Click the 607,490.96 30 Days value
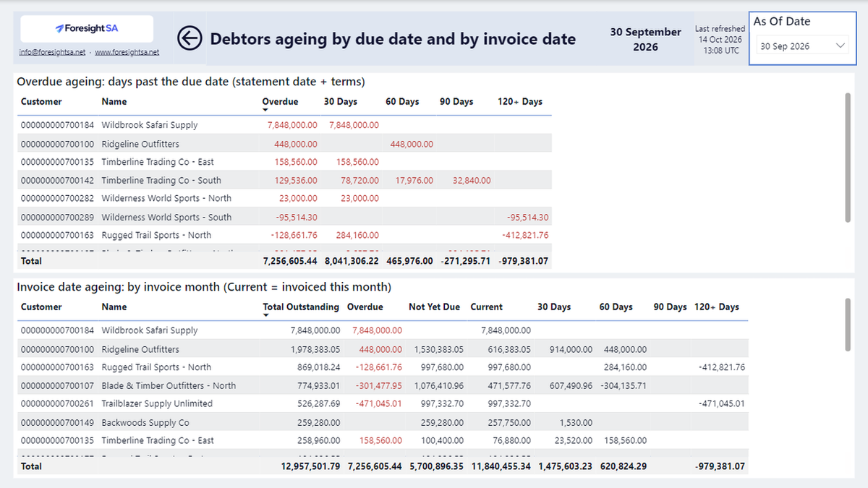Screen dimensions: 868x488 [x=571, y=385]
